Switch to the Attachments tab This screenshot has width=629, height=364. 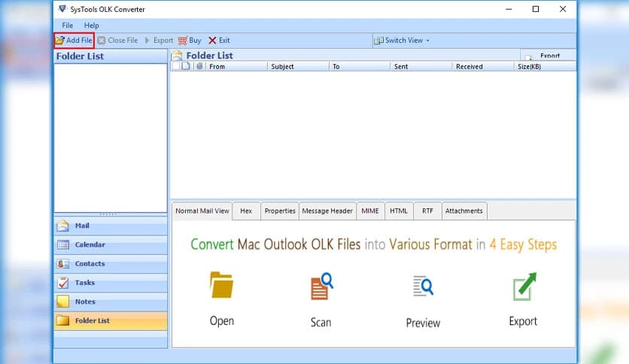click(464, 211)
